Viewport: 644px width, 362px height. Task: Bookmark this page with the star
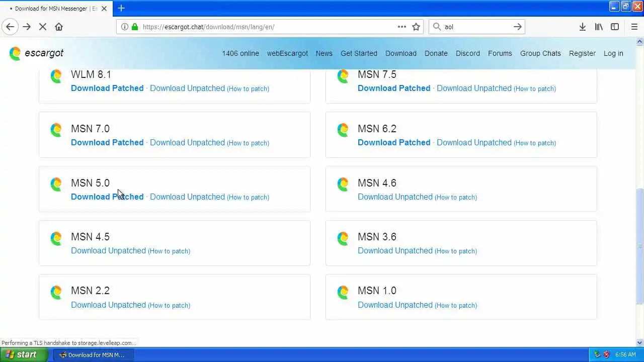tap(416, 27)
